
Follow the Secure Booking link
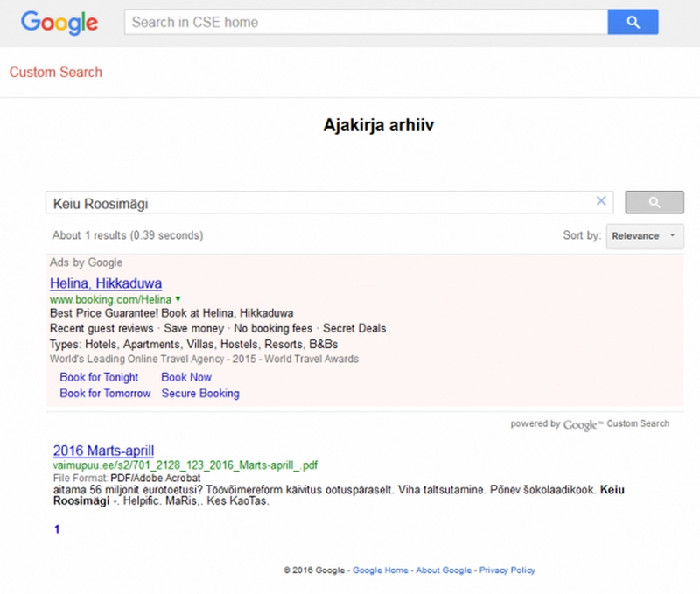point(200,393)
